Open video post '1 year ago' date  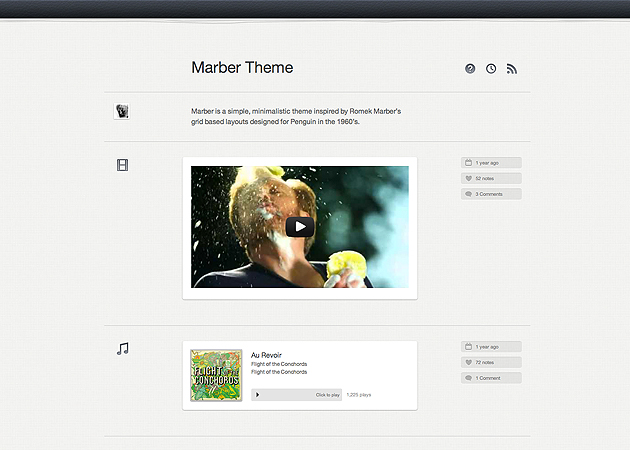click(491, 163)
